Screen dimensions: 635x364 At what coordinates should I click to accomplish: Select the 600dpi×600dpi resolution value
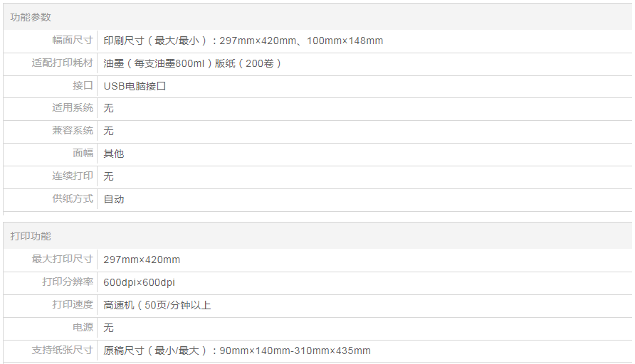point(139,282)
